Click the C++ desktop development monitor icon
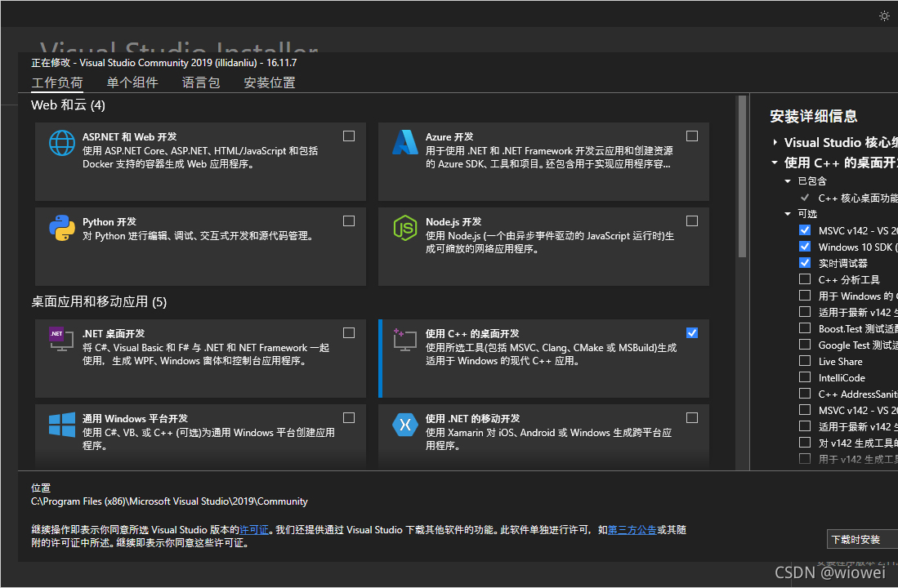Screen dimensions: 898x588 coord(405,340)
